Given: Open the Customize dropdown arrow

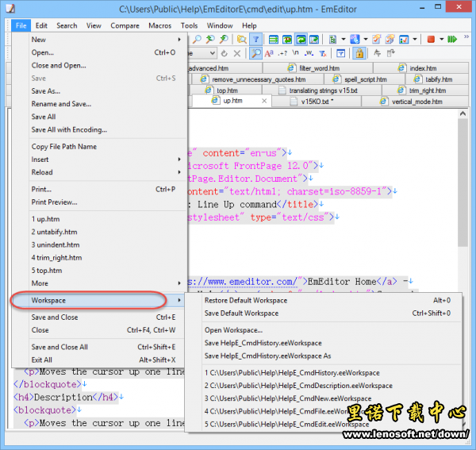Looking at the screenshot, I should [415, 39].
